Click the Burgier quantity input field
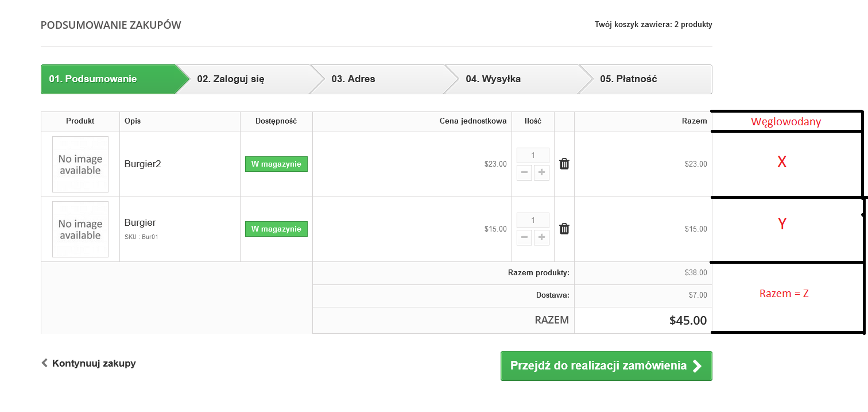The width and height of the screenshot is (868, 412). point(533,220)
